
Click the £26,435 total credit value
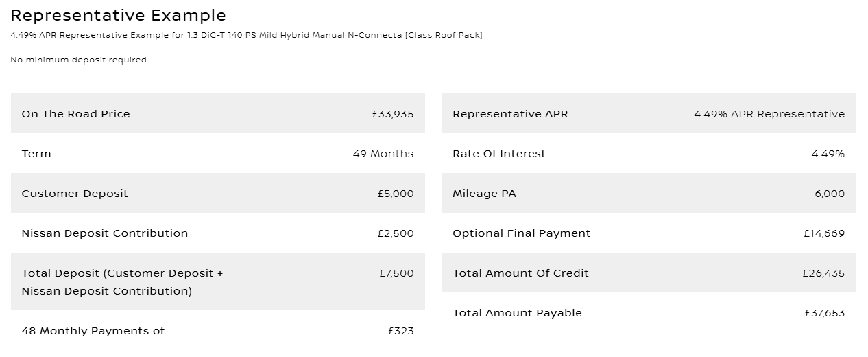[823, 273]
